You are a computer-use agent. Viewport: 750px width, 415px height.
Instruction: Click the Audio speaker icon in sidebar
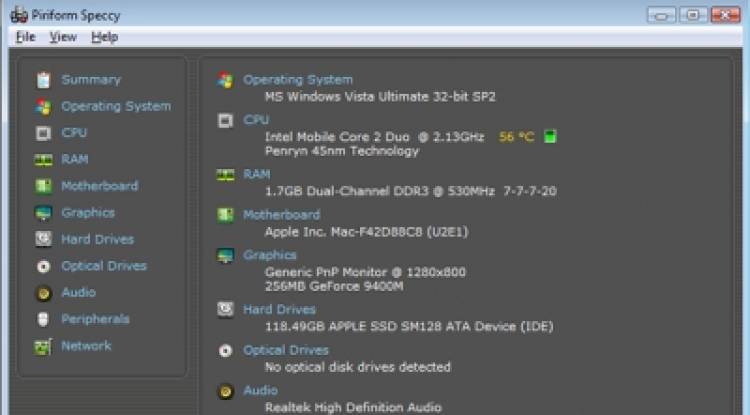(x=44, y=293)
